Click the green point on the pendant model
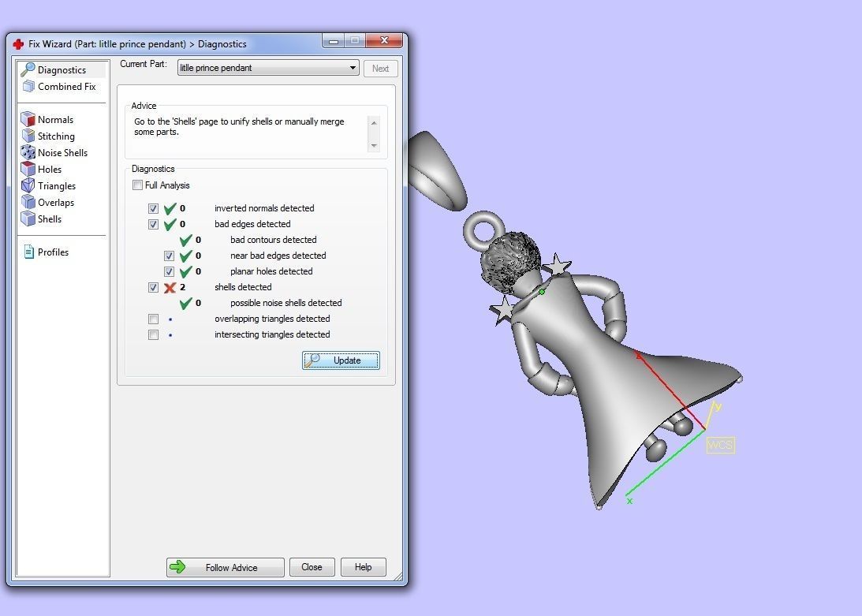Image resolution: width=862 pixels, height=616 pixels. [542, 292]
